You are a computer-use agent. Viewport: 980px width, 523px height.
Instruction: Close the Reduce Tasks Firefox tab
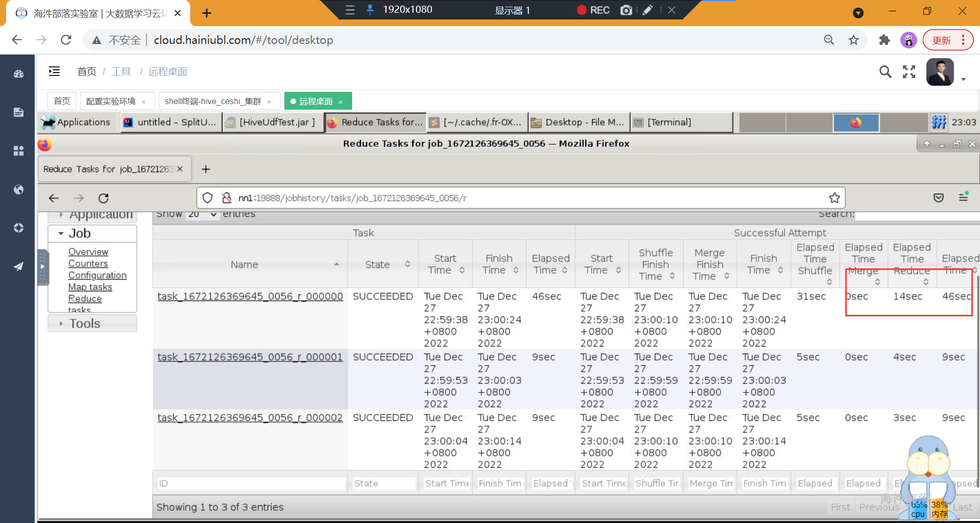pos(180,169)
